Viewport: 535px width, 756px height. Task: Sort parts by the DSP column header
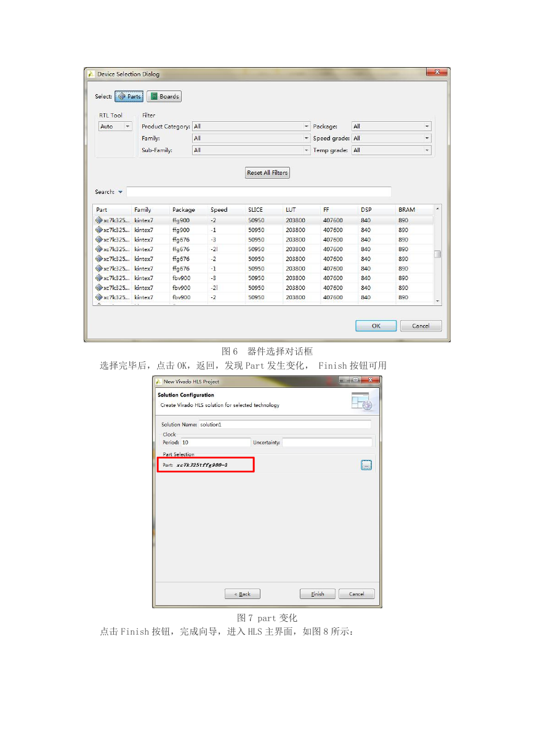click(377, 210)
